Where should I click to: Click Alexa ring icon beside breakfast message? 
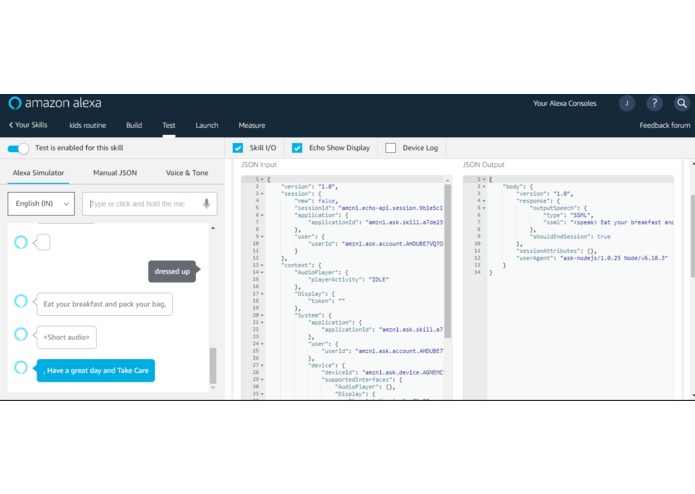(21, 301)
